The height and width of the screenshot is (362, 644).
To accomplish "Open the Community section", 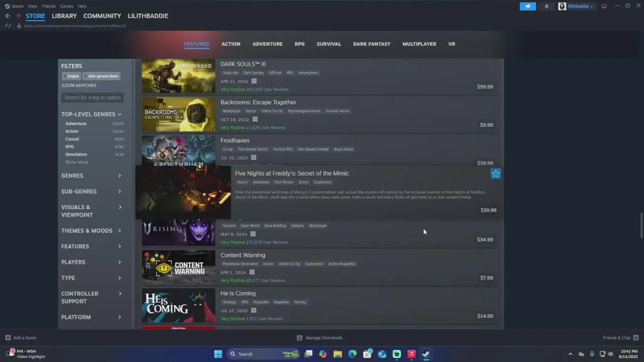I will 102,16.
